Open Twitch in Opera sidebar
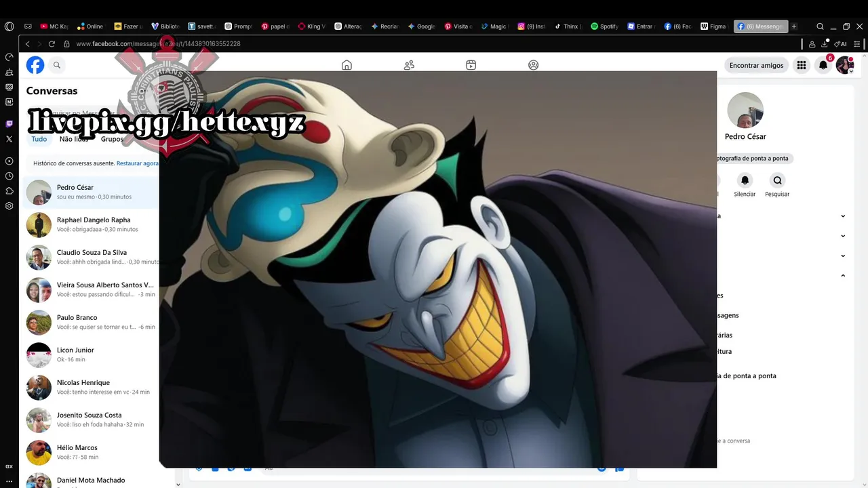Image resolution: width=868 pixels, height=488 pixels. tap(9, 123)
